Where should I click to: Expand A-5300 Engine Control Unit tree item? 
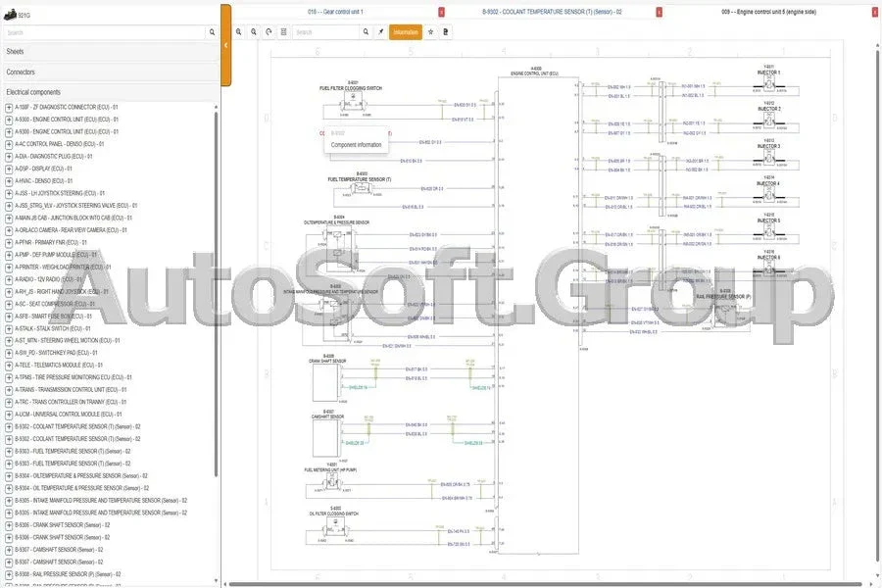[9, 131]
